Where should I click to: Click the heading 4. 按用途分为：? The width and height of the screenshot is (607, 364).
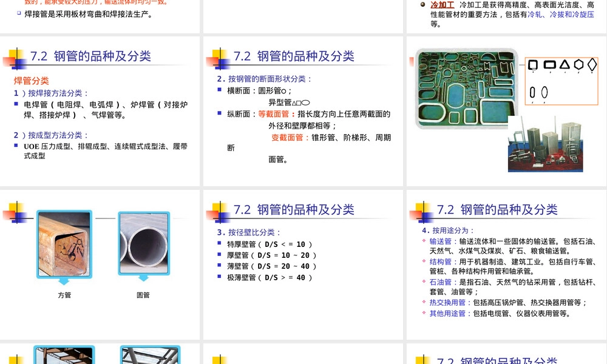(x=449, y=231)
